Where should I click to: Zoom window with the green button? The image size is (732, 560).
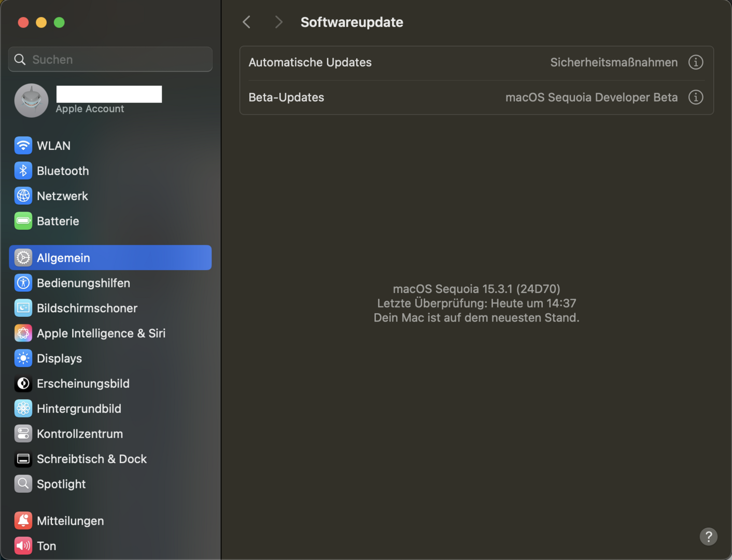(60, 22)
